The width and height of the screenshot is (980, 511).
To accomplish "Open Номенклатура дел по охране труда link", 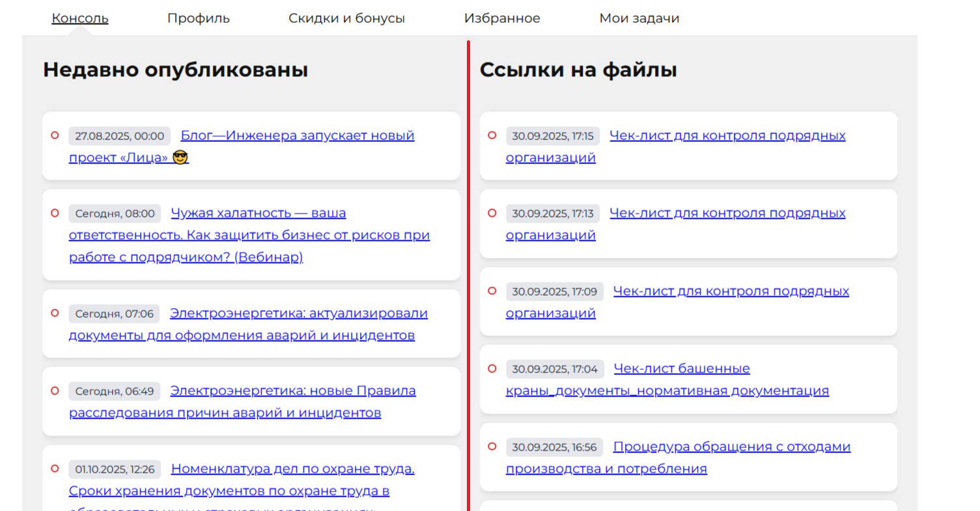I will (292, 469).
